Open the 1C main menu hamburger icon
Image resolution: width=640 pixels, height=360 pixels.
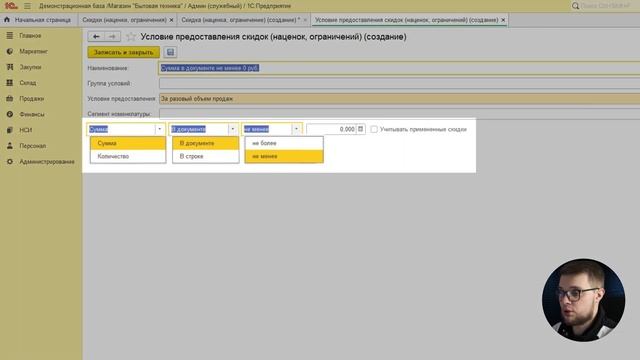click(27, 6)
